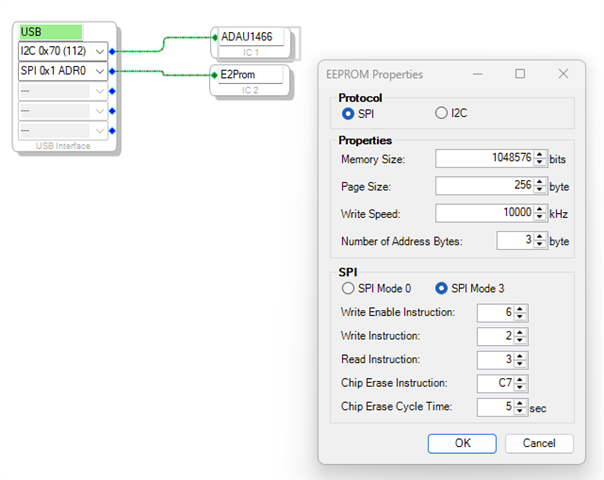The height and width of the screenshot is (480, 604).
Task: Click the Write Speed value field
Action: point(485,213)
